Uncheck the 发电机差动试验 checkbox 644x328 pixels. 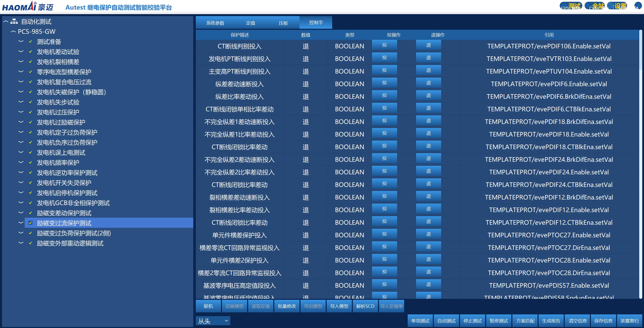click(x=30, y=52)
